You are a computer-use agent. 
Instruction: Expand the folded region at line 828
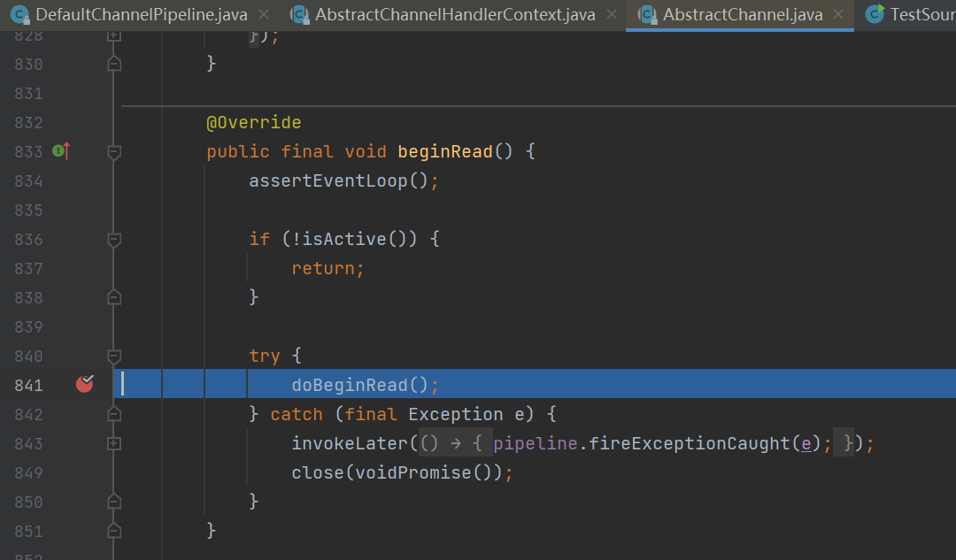[x=113, y=35]
